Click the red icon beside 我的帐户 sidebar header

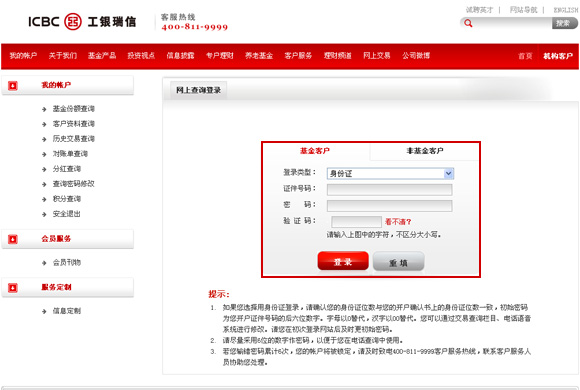[x=13, y=85]
